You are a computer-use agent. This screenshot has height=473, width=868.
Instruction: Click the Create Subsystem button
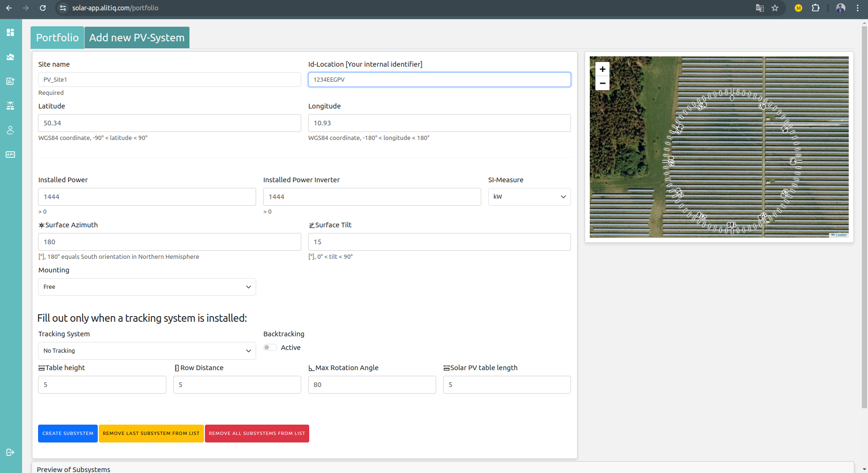(68, 434)
